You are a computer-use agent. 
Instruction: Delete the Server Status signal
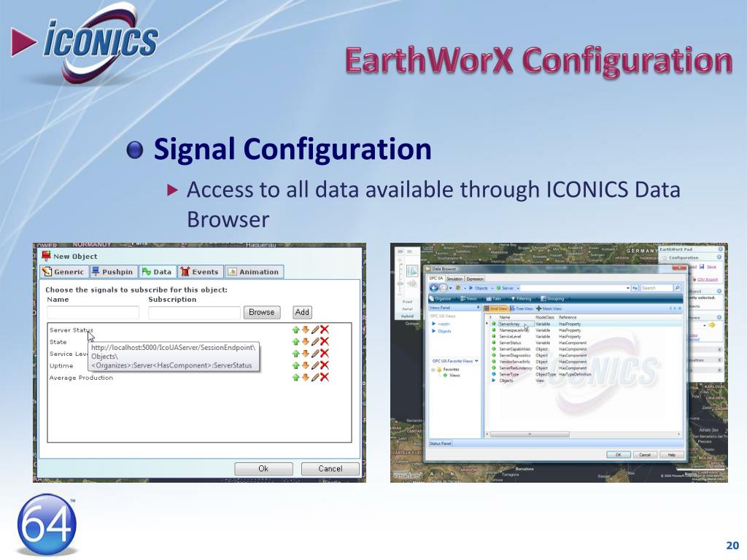[x=325, y=329]
